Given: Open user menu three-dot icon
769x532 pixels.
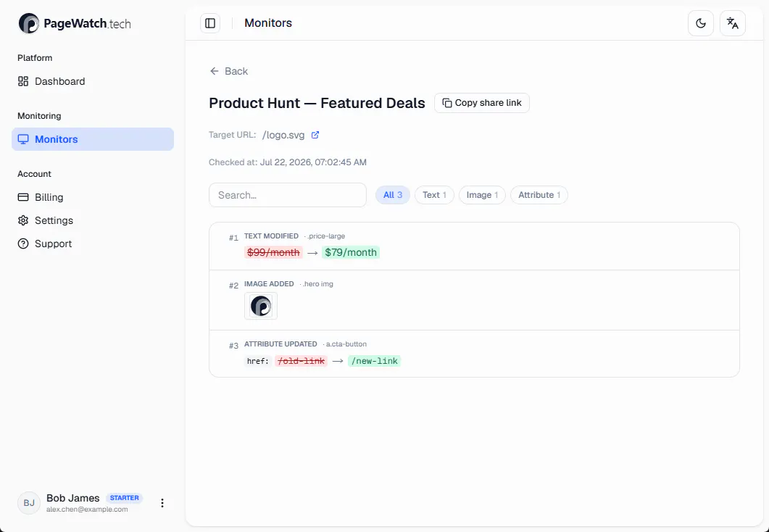Looking at the screenshot, I should click(162, 503).
